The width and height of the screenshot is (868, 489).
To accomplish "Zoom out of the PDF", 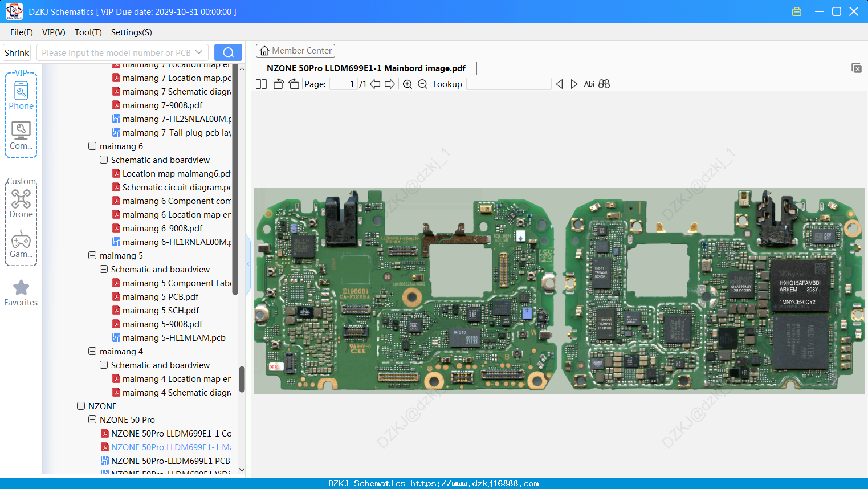I will click(x=422, y=84).
